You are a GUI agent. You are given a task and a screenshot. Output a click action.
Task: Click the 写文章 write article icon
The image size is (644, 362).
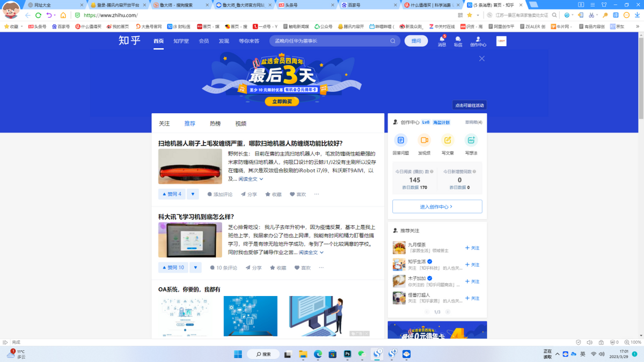(x=448, y=141)
